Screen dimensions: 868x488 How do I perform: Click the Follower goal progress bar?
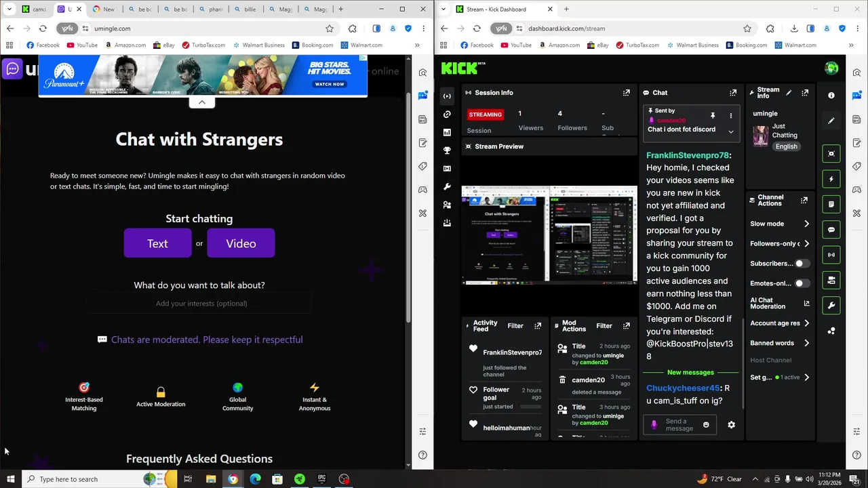pyautogui.click(x=531, y=407)
